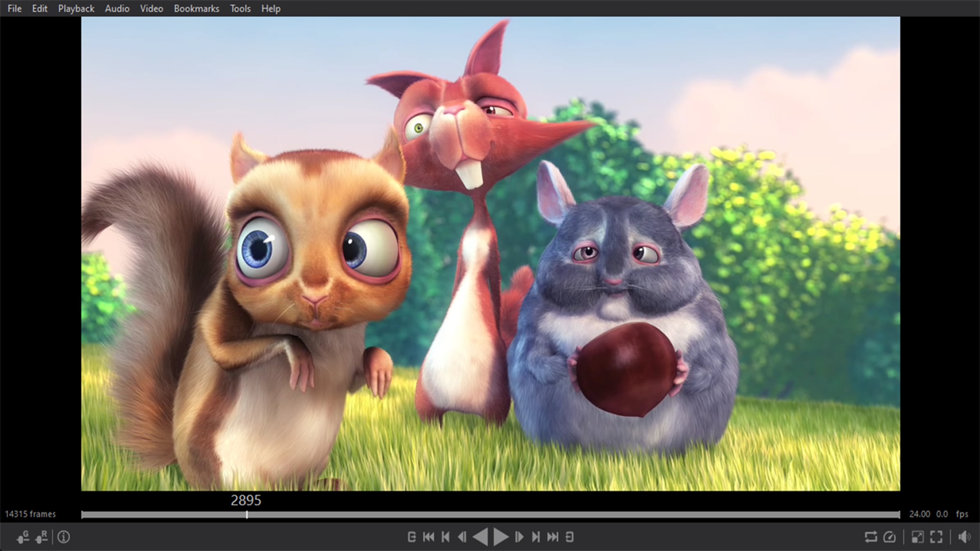
Task: Jump to the last frame
Action: pos(552,537)
